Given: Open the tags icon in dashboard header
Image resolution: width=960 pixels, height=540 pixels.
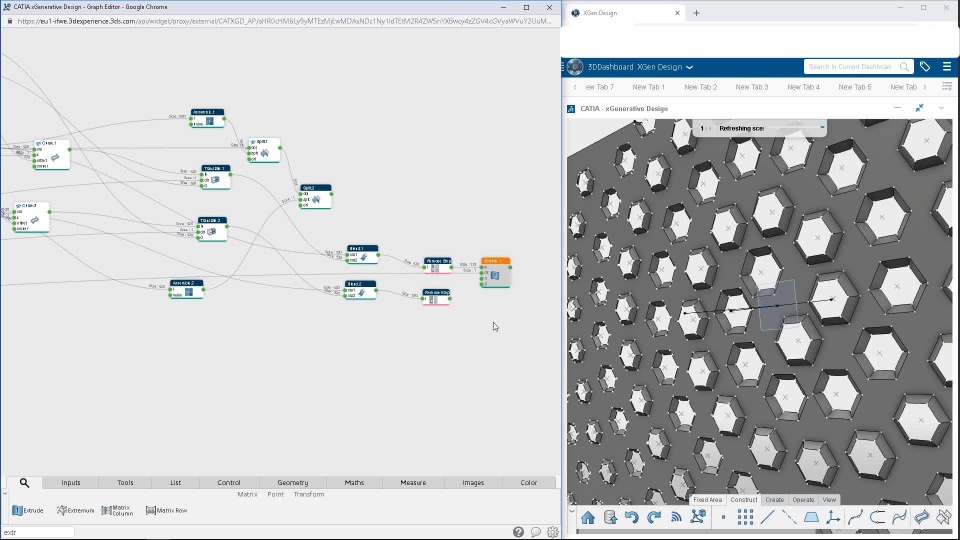Looking at the screenshot, I should pos(925,67).
